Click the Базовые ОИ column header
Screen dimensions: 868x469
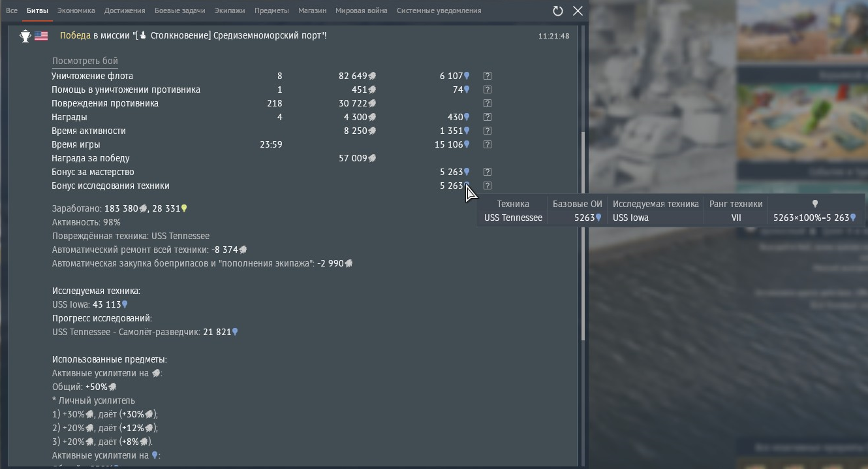[x=578, y=204]
